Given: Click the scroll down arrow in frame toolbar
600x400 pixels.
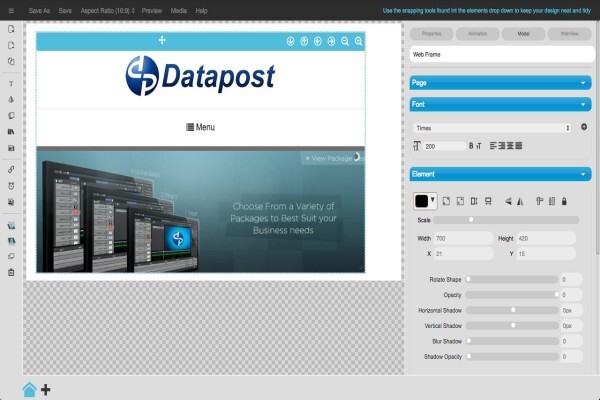Looking at the screenshot, I should pyautogui.click(x=290, y=41).
